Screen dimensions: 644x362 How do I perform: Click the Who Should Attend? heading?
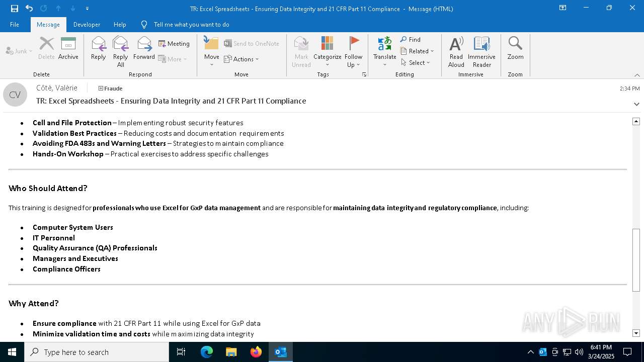(x=48, y=189)
